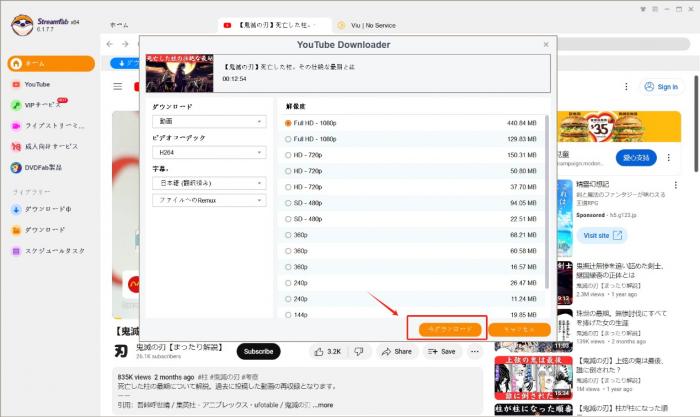Open the Remux to file dropdown
This screenshot has width=700, height=417.
(209, 200)
